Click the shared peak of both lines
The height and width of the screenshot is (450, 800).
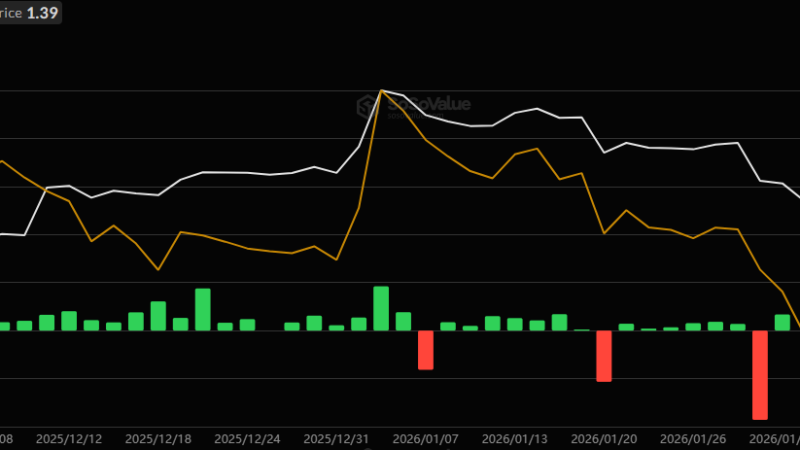pyautogui.click(x=382, y=90)
